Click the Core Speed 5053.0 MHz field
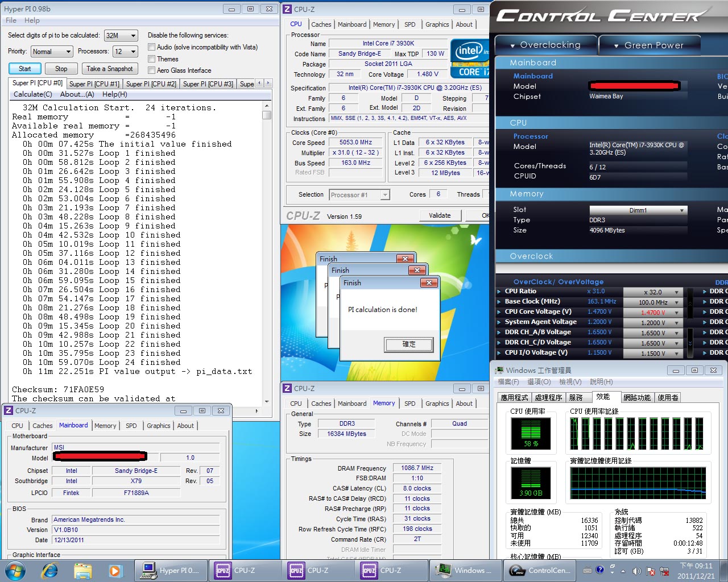Image resolution: width=728 pixels, height=582 pixels. (356, 143)
